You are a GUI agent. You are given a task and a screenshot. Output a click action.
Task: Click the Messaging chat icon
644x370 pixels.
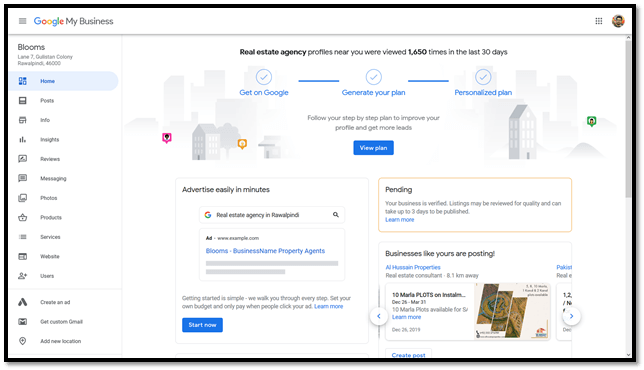(x=23, y=178)
